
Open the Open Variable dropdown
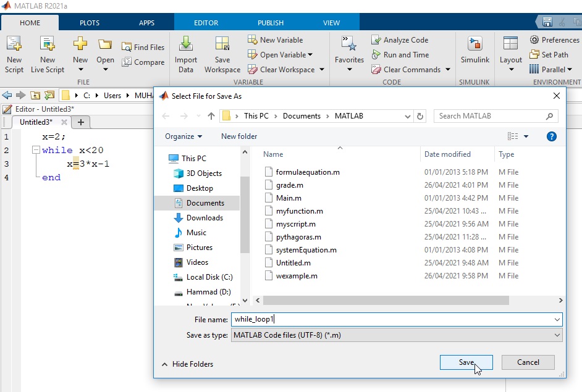(x=310, y=54)
